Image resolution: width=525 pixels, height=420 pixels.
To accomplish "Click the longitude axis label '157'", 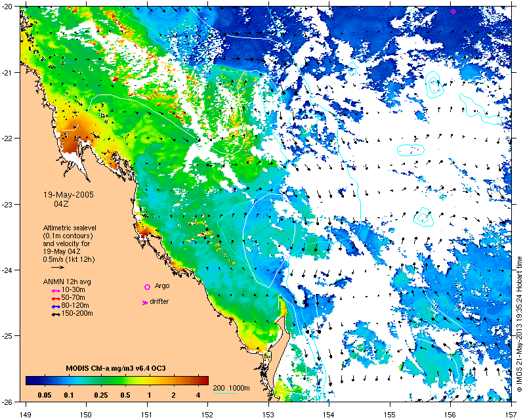I will pos(511,415).
